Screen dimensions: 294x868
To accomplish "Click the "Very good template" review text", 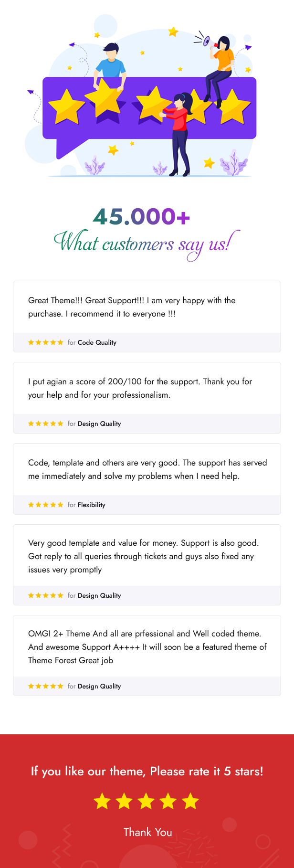I will tap(143, 556).
